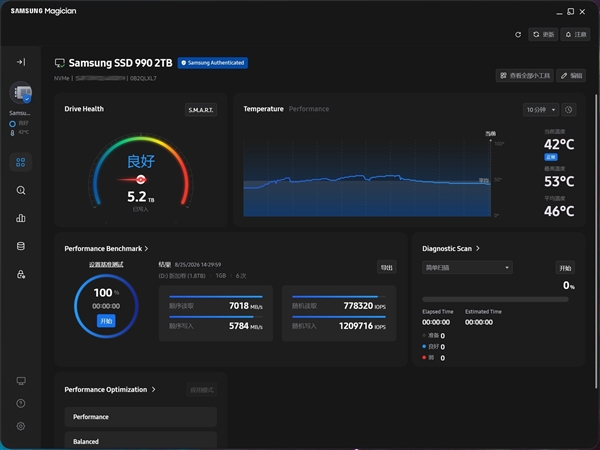Select the Balanced optimization mode

[x=141, y=441]
